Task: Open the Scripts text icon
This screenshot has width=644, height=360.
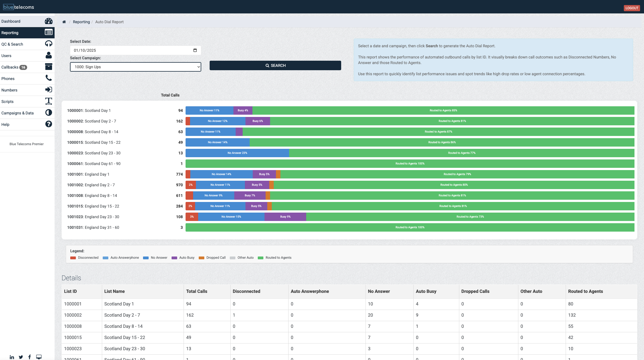Action: pos(48,101)
